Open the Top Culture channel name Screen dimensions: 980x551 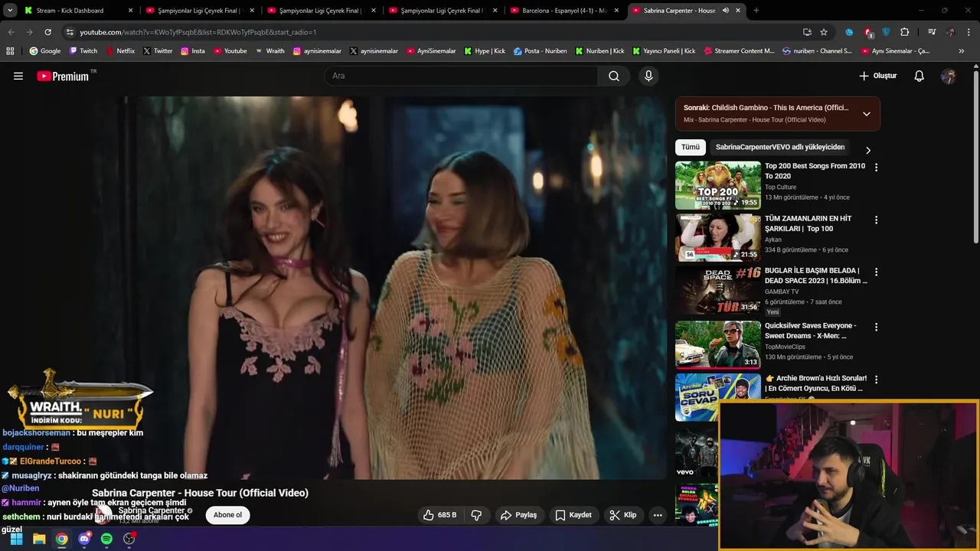(781, 187)
